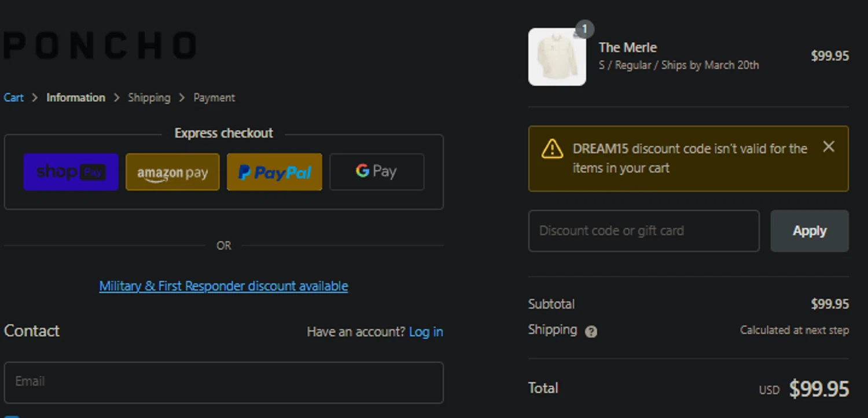Click the quantity badge on the product image
The image size is (868, 418).
click(x=584, y=29)
